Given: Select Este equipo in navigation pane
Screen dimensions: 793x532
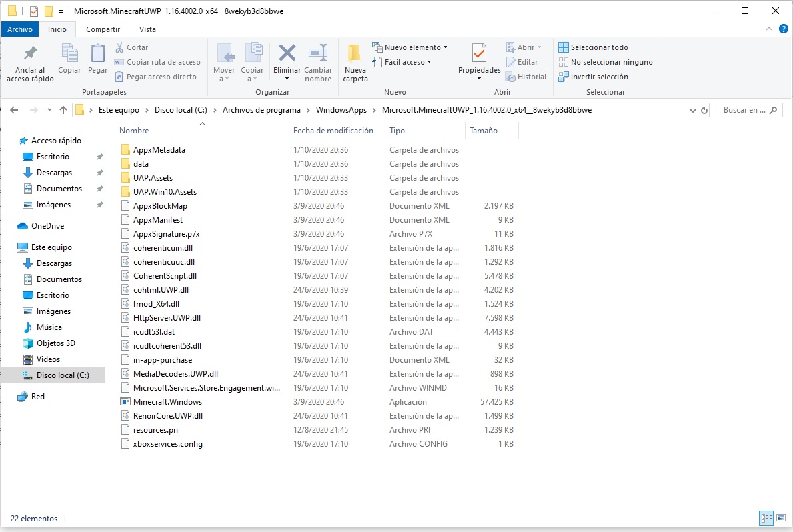Looking at the screenshot, I should [x=51, y=247].
